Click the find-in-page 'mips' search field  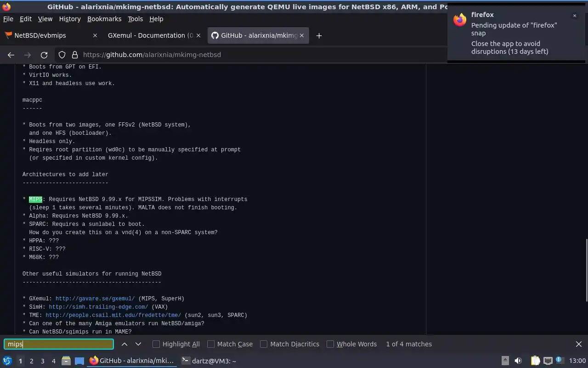(x=59, y=344)
